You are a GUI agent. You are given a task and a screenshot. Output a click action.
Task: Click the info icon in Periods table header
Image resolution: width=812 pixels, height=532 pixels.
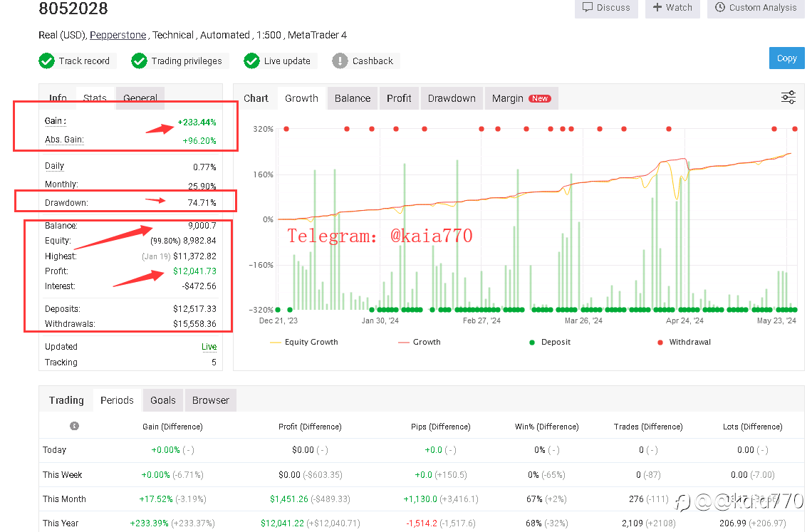pos(75,426)
